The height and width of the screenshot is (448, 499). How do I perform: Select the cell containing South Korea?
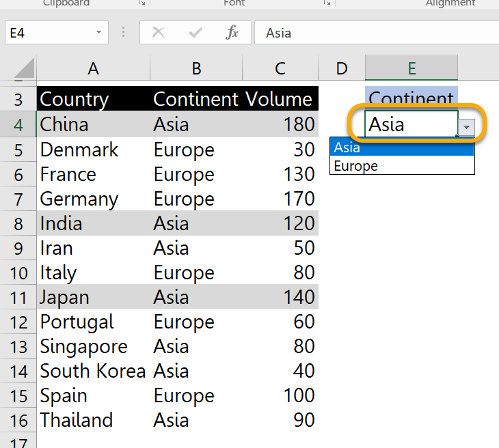click(x=94, y=371)
